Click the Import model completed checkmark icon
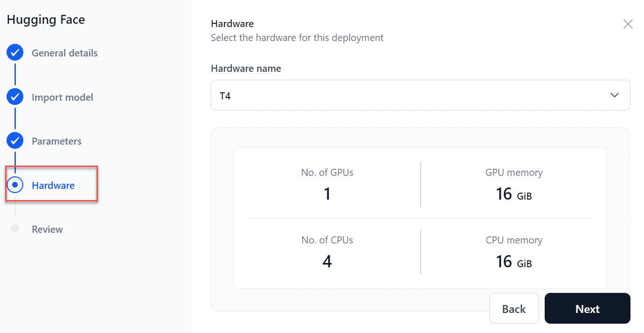Image resolution: width=644 pixels, height=333 pixels. tap(14, 97)
